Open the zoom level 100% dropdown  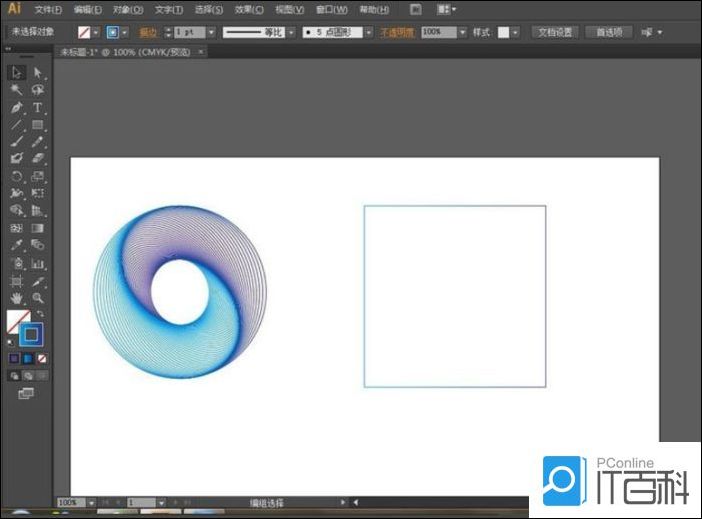pyautogui.click(x=92, y=502)
